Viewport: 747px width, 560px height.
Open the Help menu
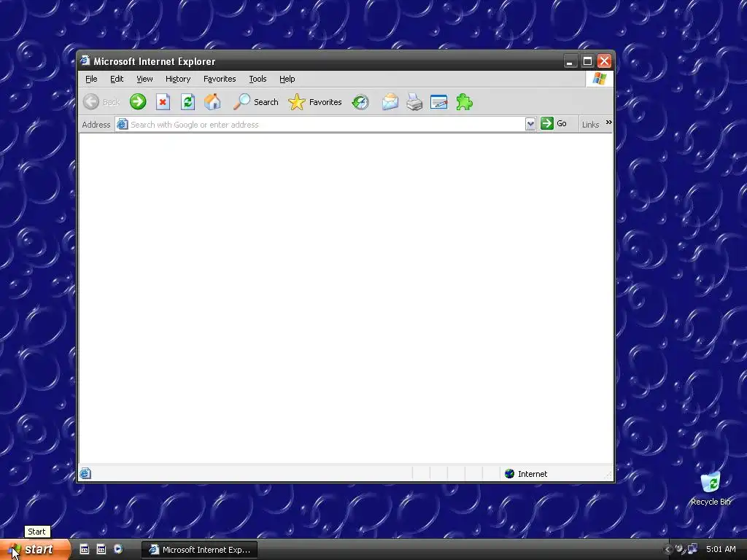pyautogui.click(x=287, y=79)
